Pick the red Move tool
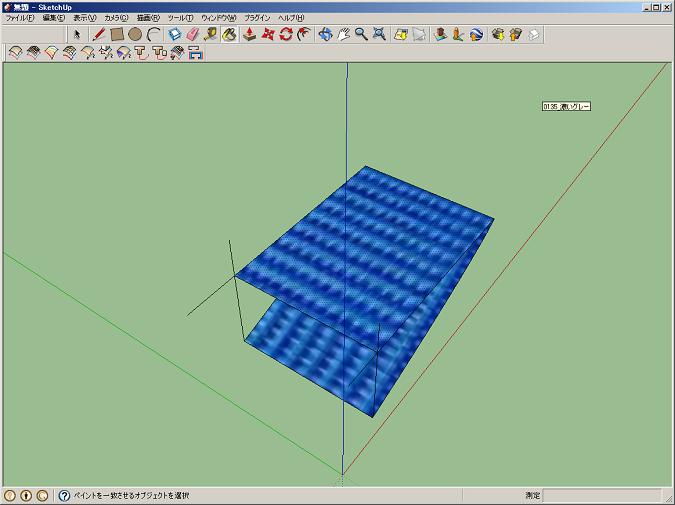Viewport: 675px width, 505px height. [x=268, y=34]
